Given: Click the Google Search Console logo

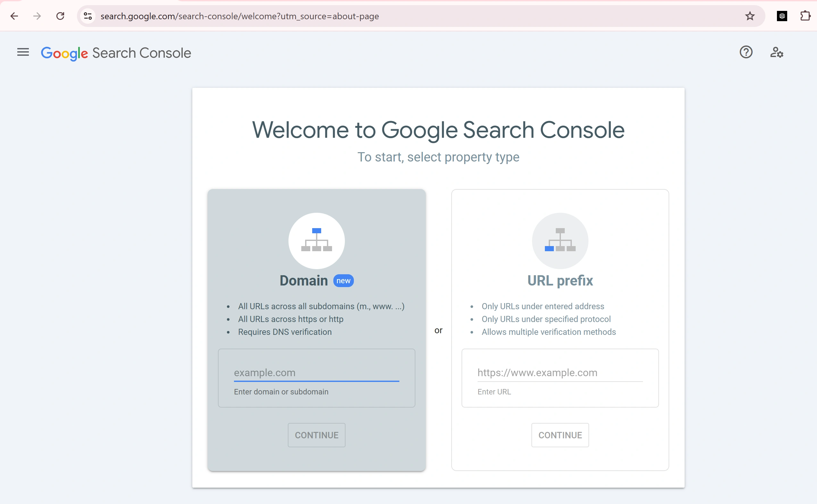Looking at the screenshot, I should [116, 53].
